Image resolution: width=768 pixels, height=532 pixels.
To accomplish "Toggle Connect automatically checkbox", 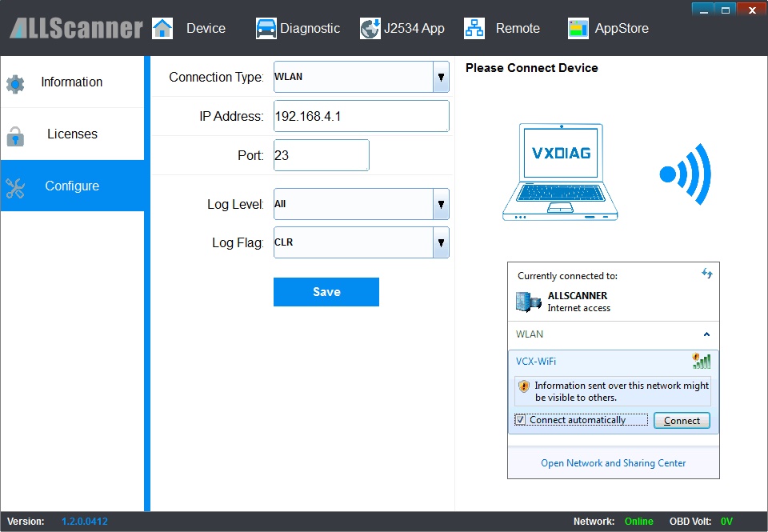I will tap(520, 420).
